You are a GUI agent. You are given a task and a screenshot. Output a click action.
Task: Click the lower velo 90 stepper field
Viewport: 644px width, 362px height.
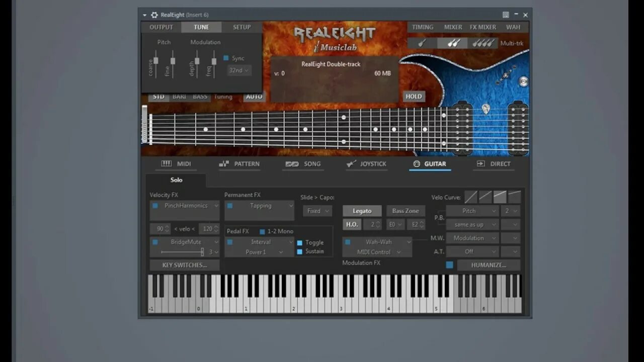[160, 229]
